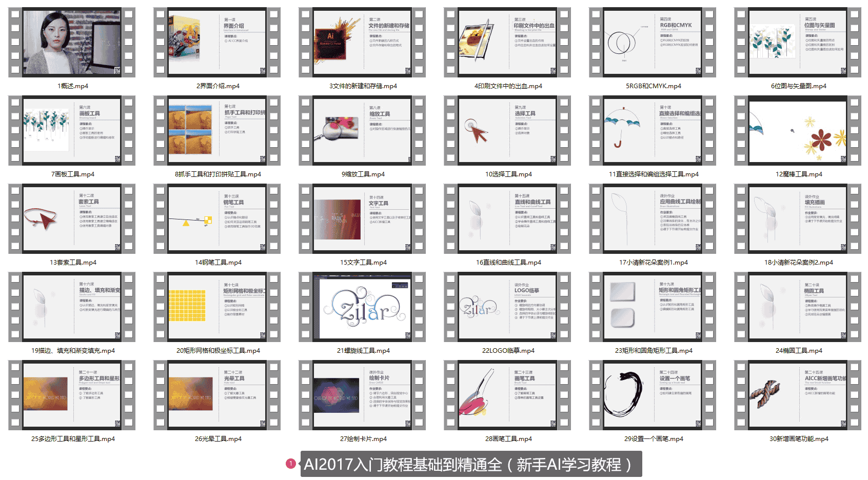Select the 16直线和曲线工具.mp4 thumbnail

(507, 218)
